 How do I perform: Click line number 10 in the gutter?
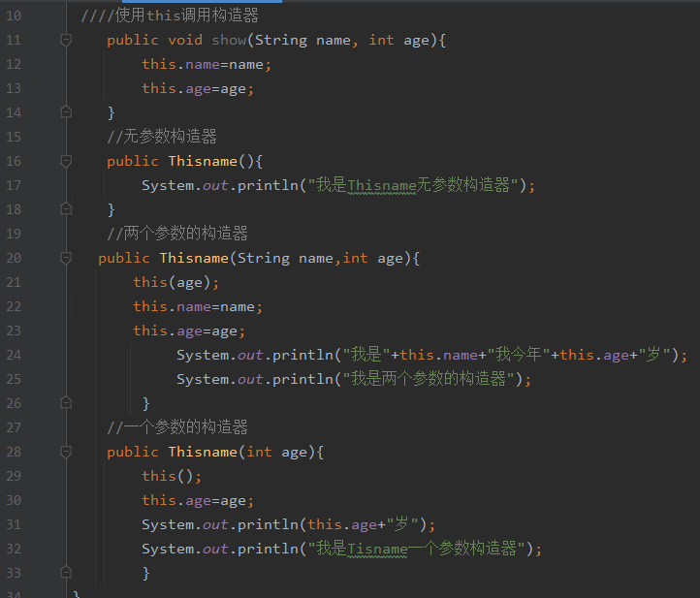click(14, 16)
